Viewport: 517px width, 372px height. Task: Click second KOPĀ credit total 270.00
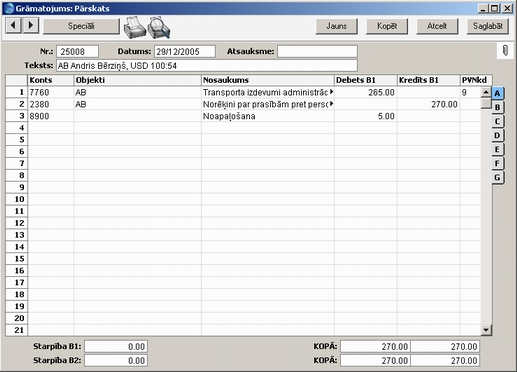tap(445, 360)
